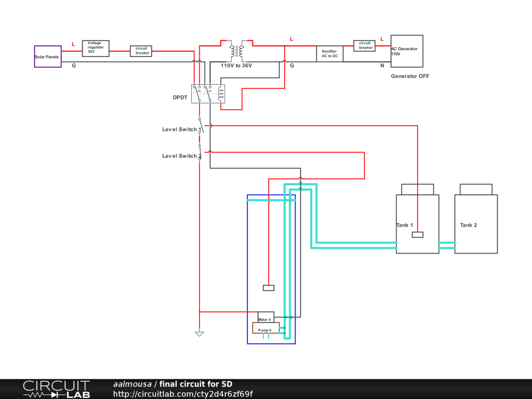Click the circuit breaker near the AC Generator
The width and height of the screenshot is (532, 399).
(365, 46)
